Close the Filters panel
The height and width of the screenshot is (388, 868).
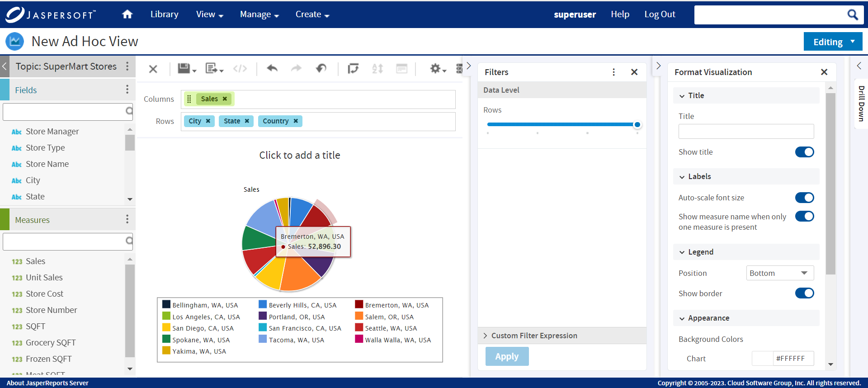point(634,72)
